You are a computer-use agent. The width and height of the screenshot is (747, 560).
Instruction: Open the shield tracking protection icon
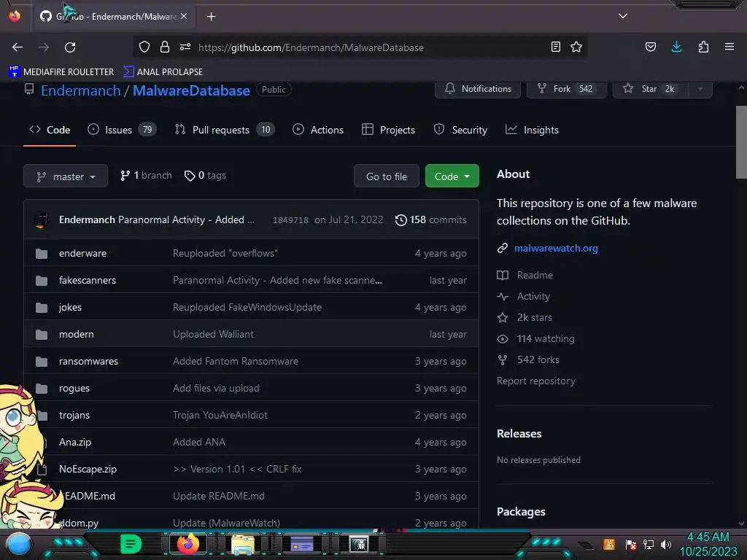tap(144, 47)
